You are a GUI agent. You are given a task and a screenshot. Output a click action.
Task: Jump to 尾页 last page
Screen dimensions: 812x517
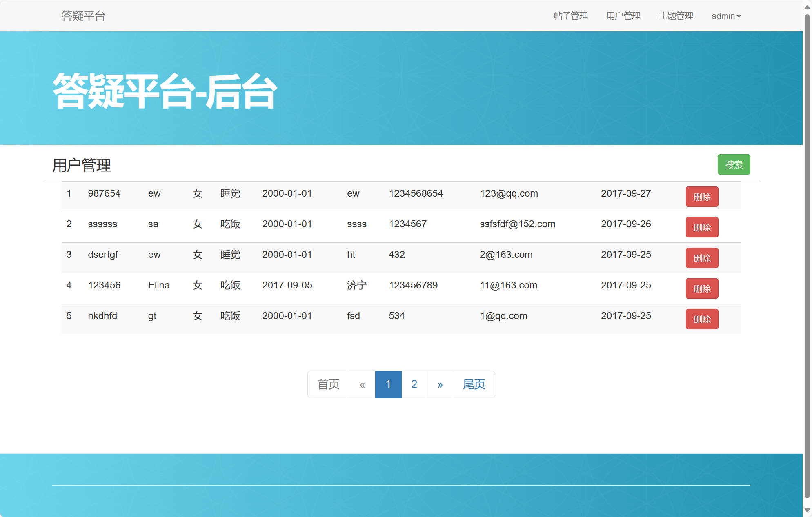pos(474,384)
